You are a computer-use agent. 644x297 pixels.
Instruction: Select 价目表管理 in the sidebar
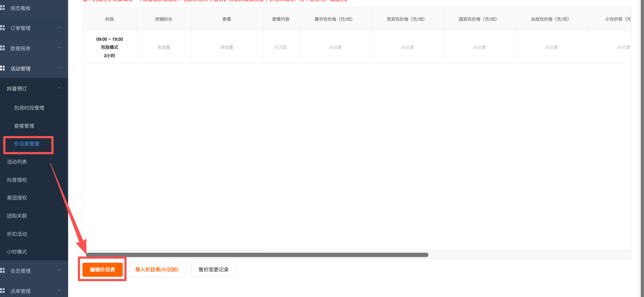27,144
